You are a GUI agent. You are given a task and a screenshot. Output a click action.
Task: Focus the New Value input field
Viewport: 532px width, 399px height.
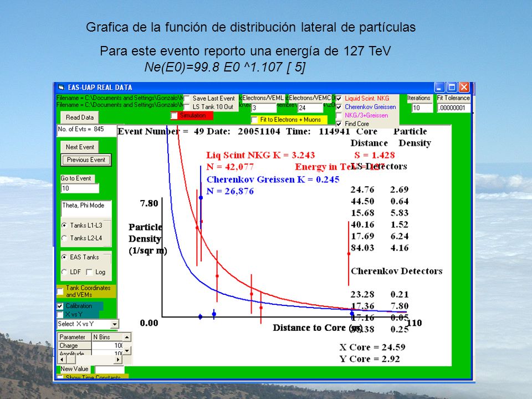pos(109,370)
